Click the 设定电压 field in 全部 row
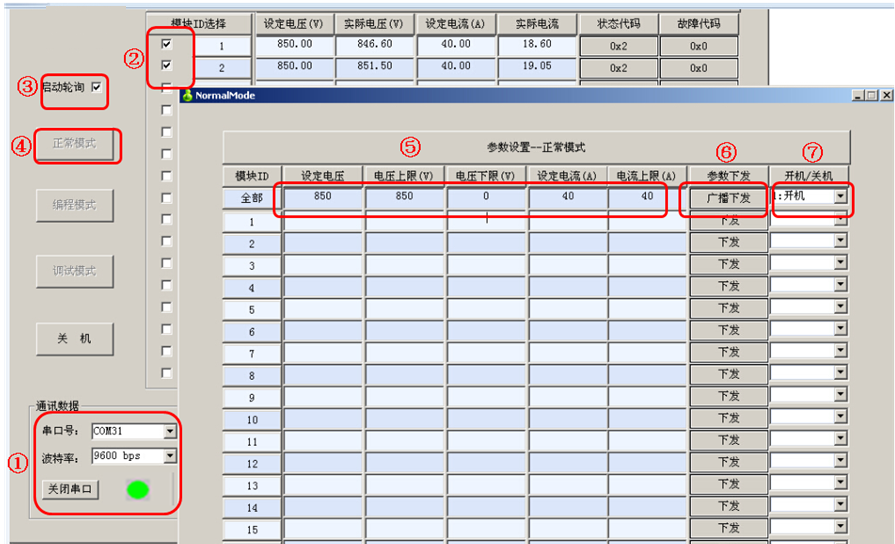Image resolution: width=895 pixels, height=544 pixels. point(322,198)
